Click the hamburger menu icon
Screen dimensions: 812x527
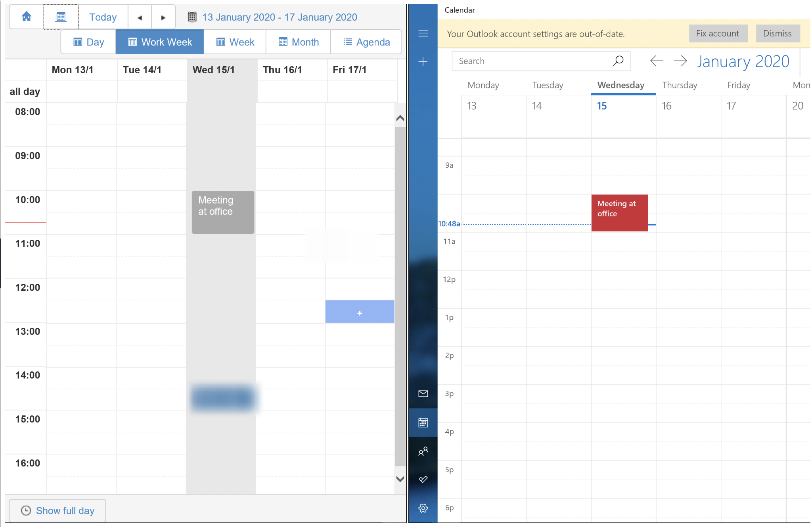pyautogui.click(x=423, y=32)
